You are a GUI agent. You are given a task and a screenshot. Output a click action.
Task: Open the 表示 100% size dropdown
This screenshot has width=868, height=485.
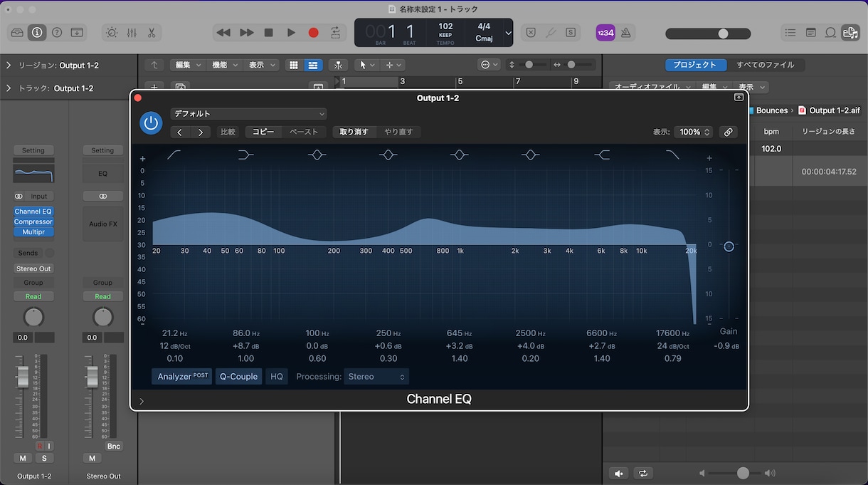click(694, 132)
